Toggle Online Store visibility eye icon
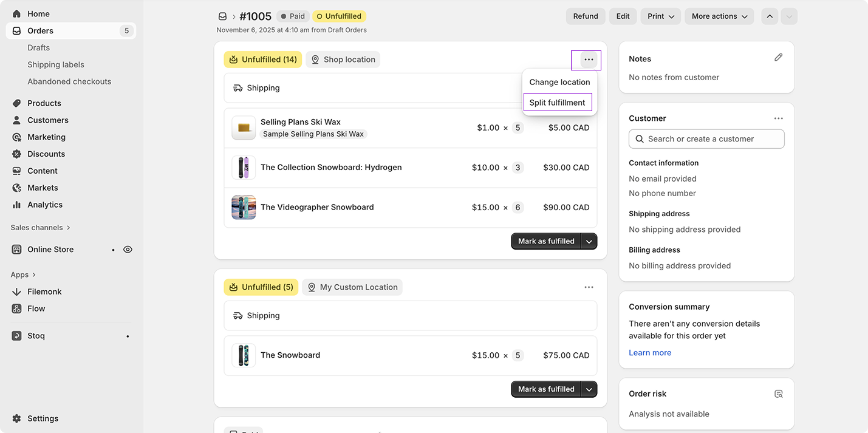Screen dimensions: 868x433 [x=128, y=249]
